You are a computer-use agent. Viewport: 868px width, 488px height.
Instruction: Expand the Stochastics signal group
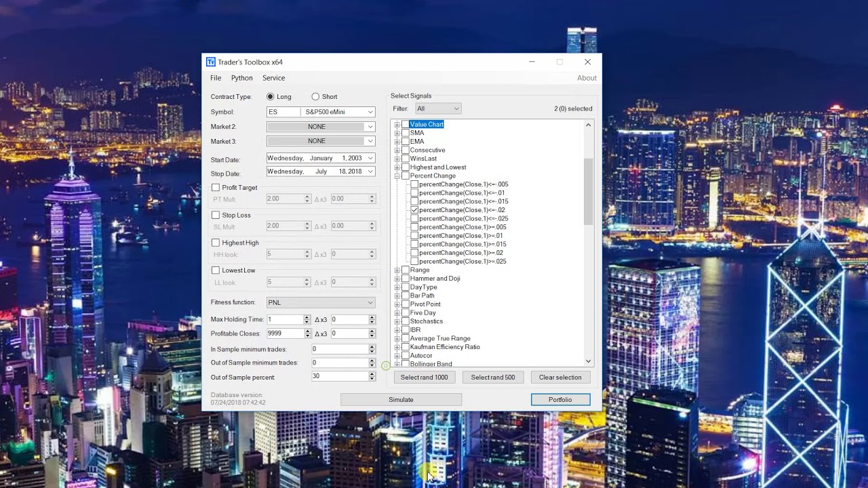click(x=397, y=321)
